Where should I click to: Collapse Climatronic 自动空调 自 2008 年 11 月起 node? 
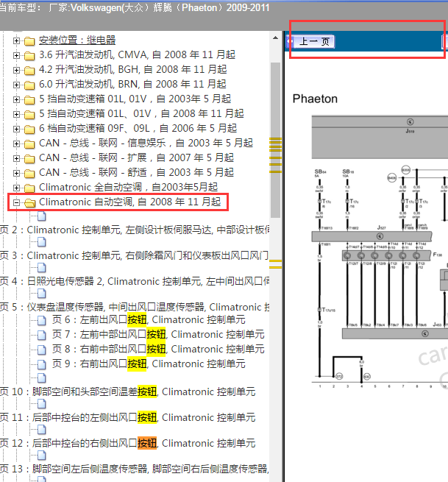point(17,202)
